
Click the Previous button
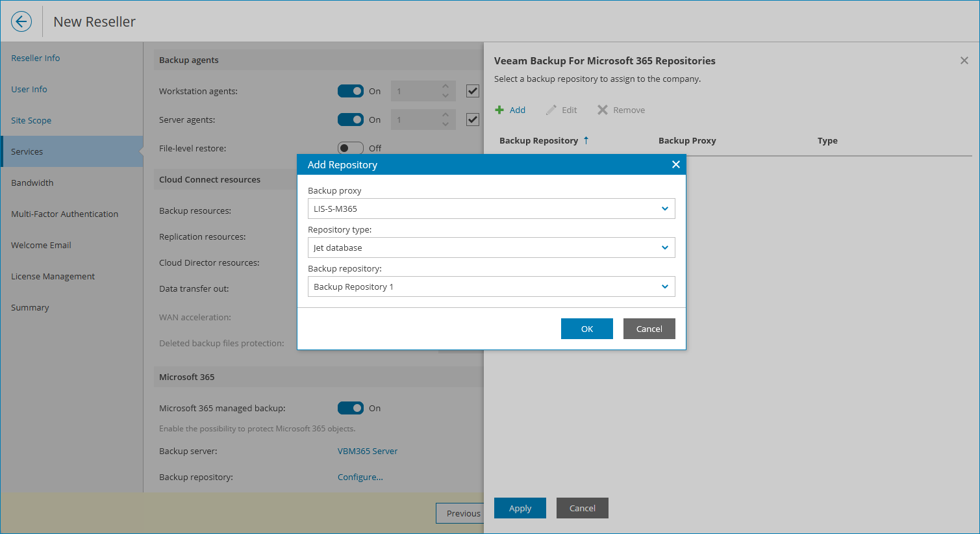click(460, 513)
